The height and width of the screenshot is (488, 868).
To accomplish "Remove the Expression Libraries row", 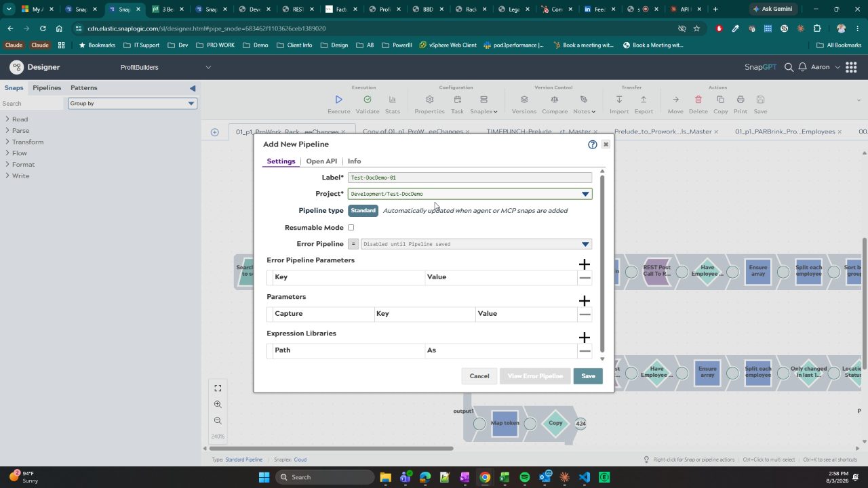I will [585, 350].
